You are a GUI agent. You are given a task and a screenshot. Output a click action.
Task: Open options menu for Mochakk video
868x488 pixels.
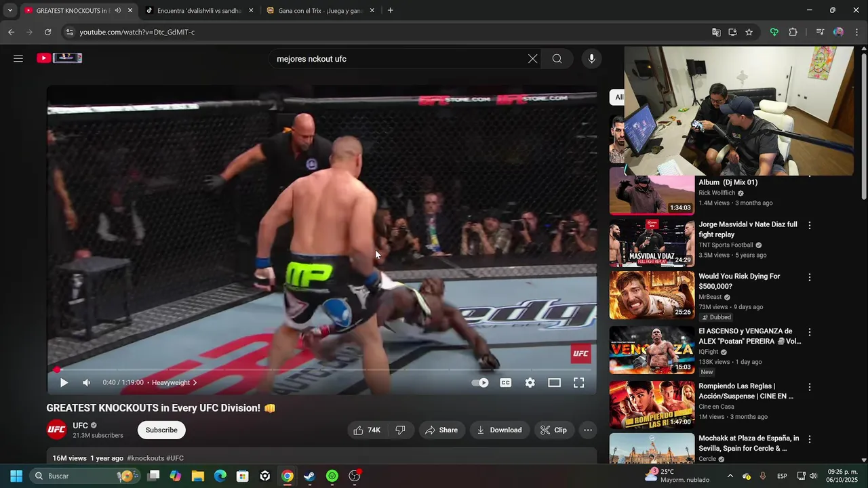809,439
